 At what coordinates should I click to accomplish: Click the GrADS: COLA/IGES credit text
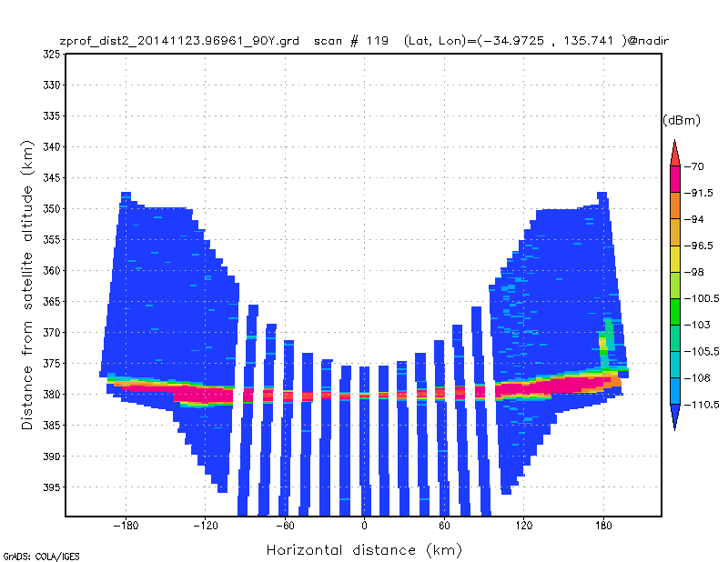point(41,557)
